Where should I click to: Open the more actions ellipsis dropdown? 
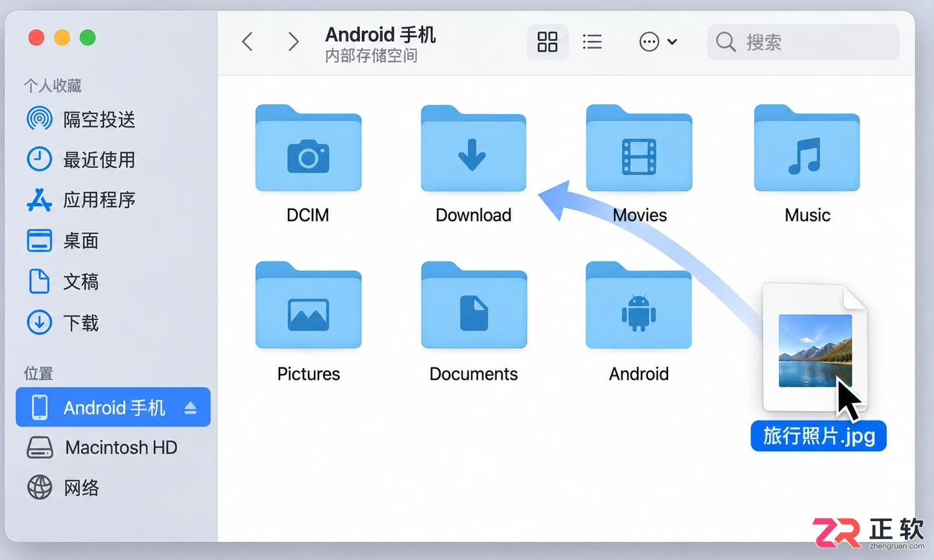(x=658, y=42)
